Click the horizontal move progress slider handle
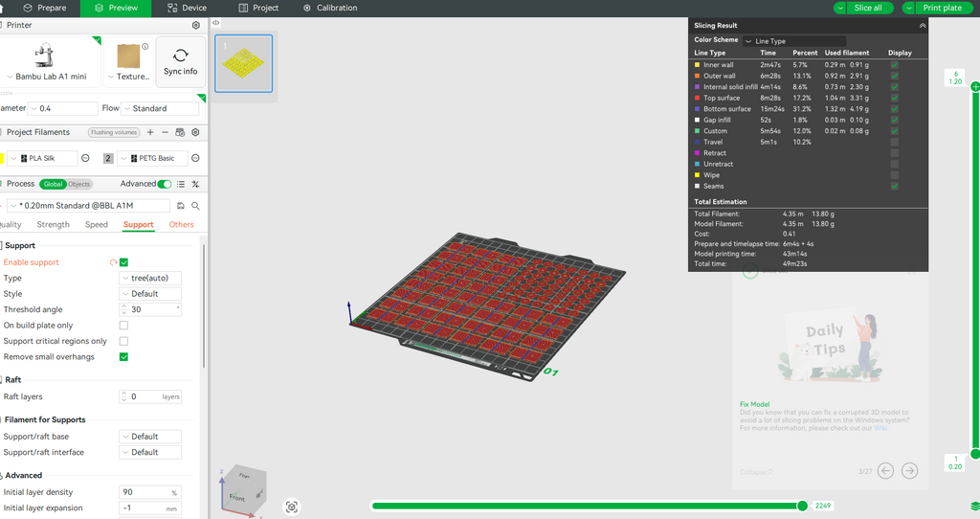 (x=802, y=506)
